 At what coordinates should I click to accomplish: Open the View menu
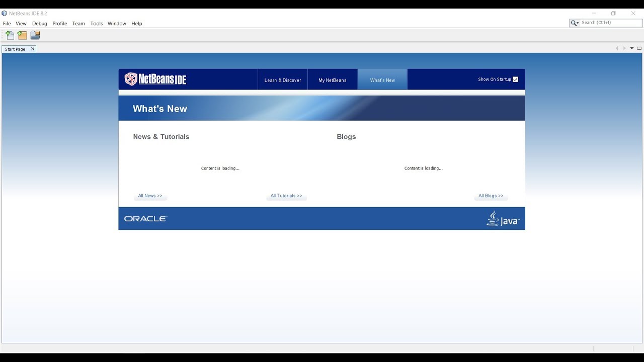click(21, 24)
